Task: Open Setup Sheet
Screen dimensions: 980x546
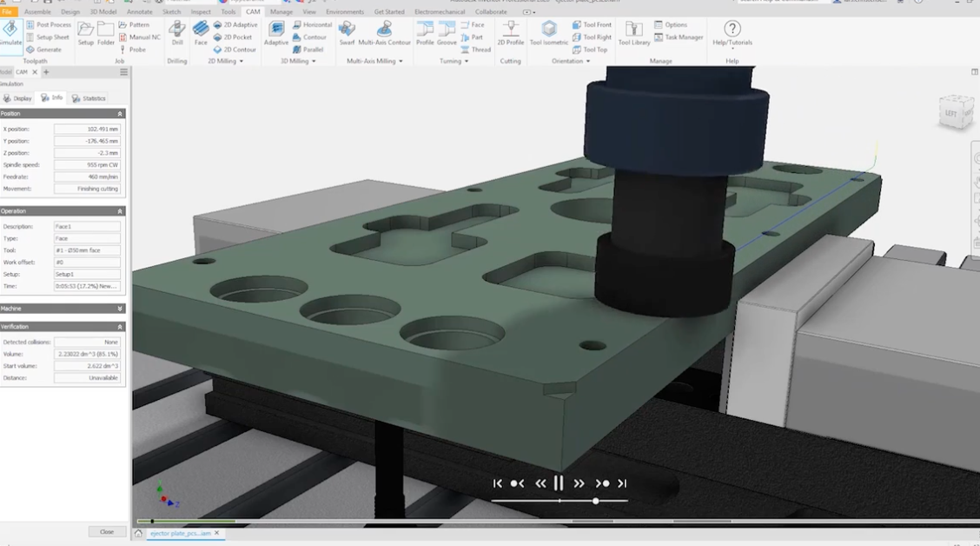Action: pos(48,37)
